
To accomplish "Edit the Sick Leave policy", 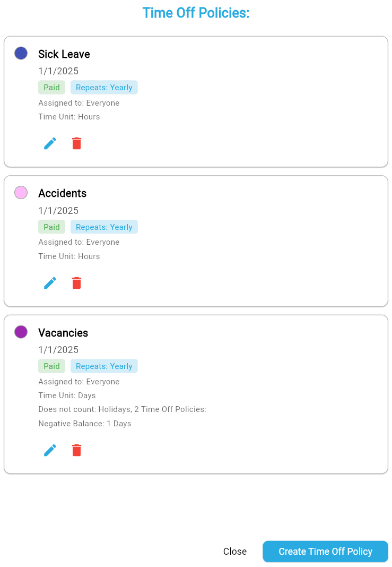I will click(50, 143).
